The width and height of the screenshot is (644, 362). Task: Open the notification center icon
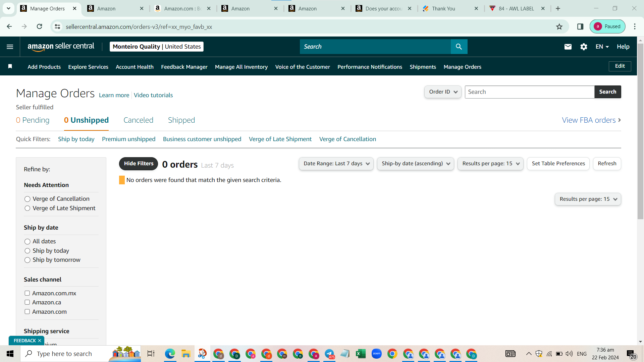pyautogui.click(x=631, y=354)
